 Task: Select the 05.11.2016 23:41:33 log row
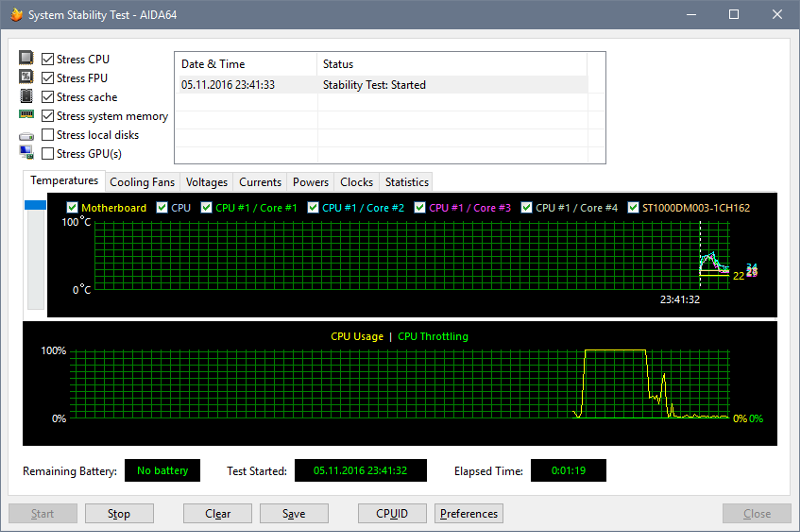pos(381,85)
